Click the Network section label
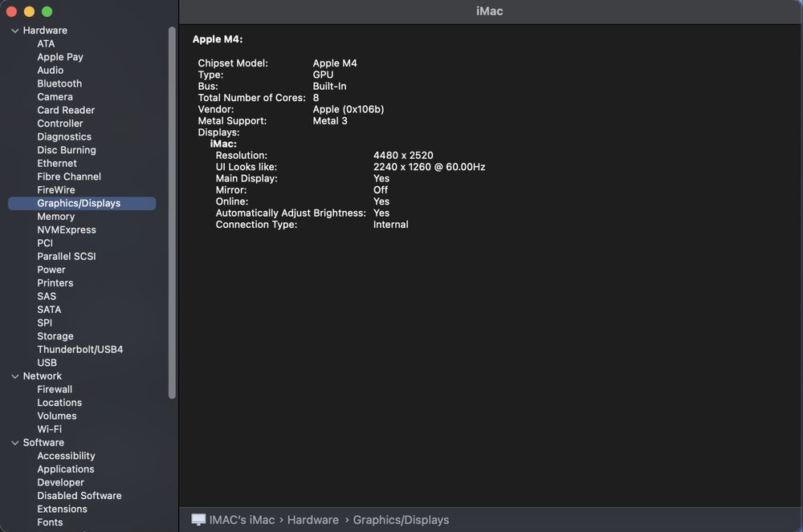The width and height of the screenshot is (803, 532). [x=42, y=376]
